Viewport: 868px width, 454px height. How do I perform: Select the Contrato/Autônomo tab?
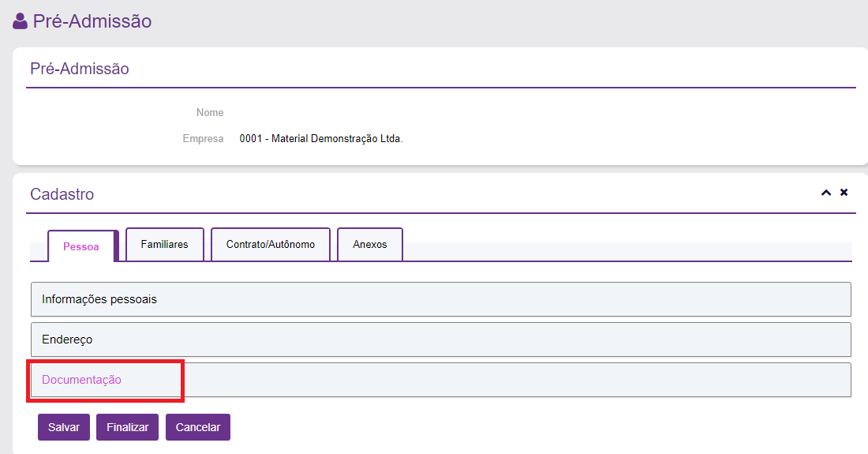coord(271,245)
